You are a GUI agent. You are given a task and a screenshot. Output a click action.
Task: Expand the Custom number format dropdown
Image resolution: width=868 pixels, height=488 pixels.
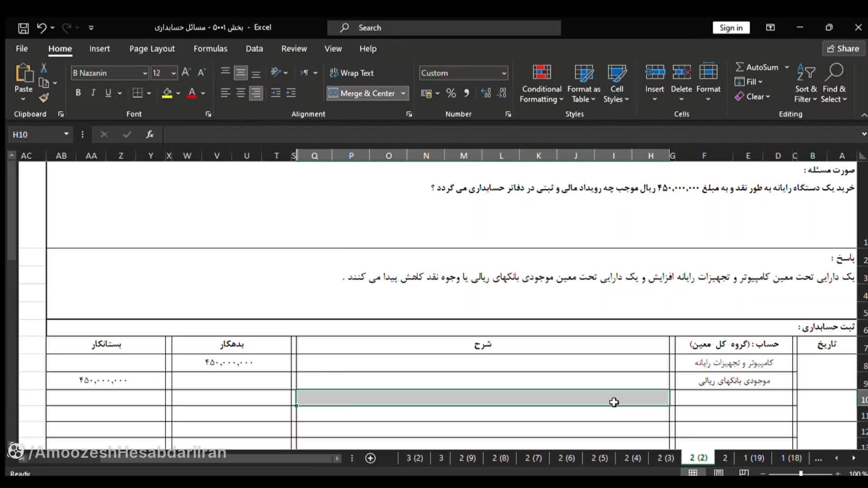(503, 73)
